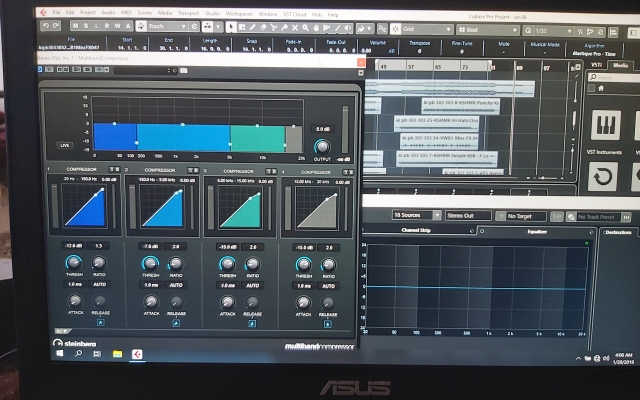The width and height of the screenshot is (640, 400).
Task: Click the Quantize Q icon
Action: click(x=528, y=31)
